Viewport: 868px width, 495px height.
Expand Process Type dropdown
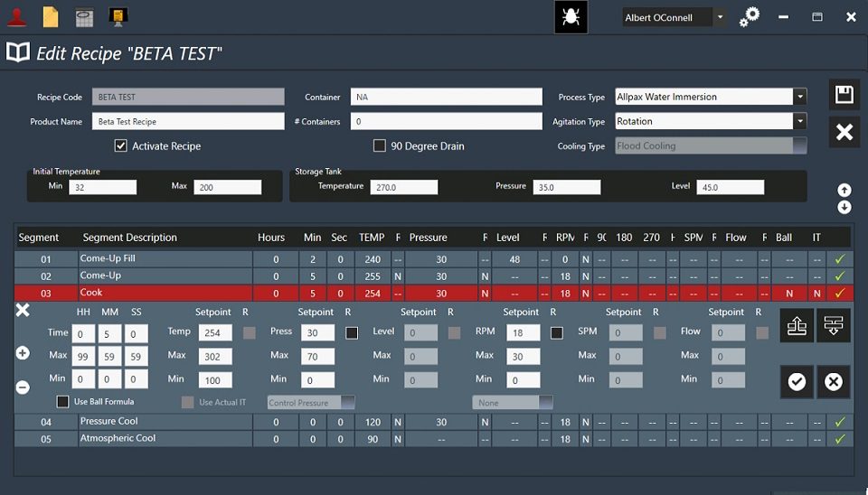tap(800, 97)
